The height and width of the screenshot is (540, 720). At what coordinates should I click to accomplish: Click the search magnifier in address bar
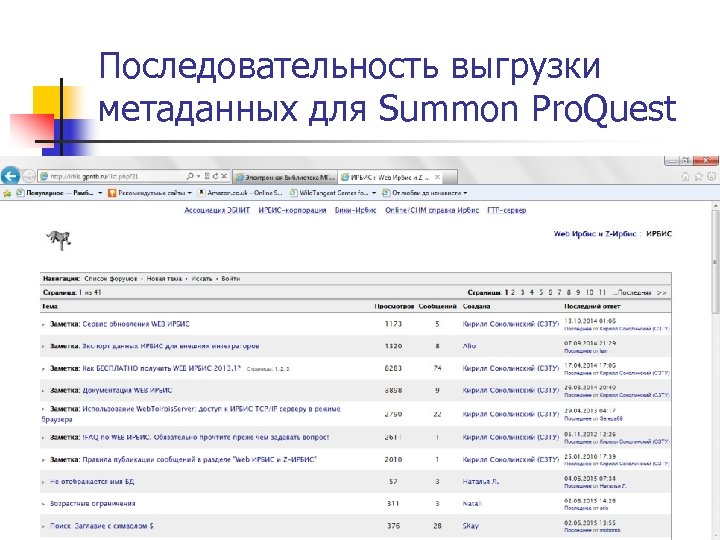[190, 176]
